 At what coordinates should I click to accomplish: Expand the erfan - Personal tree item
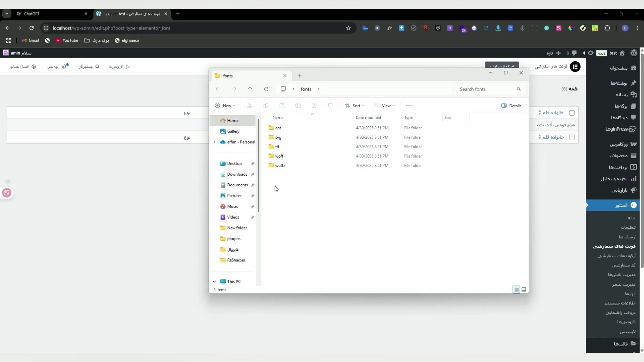point(215,142)
